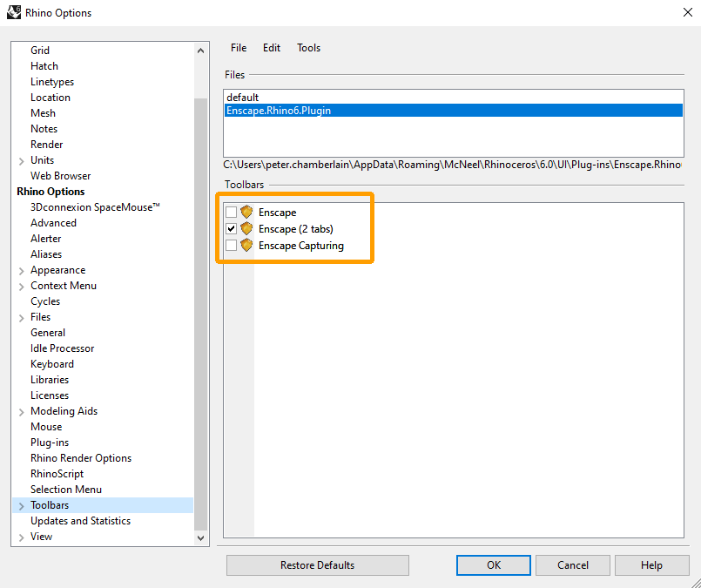The image size is (701, 588).
Task: Expand the Modeling Aids tree node
Action: pyautogui.click(x=21, y=411)
